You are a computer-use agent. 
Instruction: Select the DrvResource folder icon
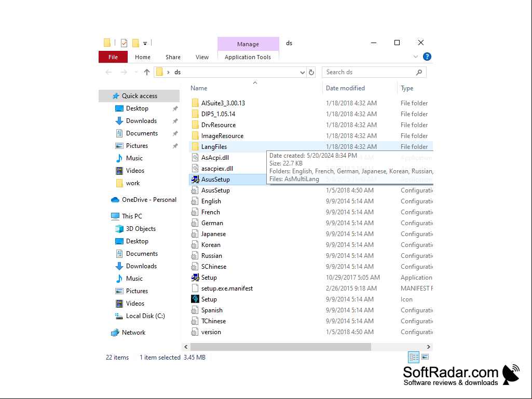point(195,125)
